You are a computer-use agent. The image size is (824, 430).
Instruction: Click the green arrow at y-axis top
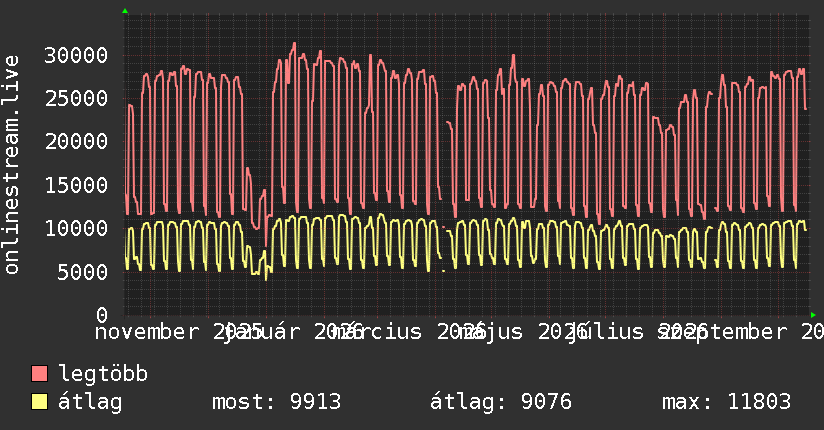pos(125,11)
